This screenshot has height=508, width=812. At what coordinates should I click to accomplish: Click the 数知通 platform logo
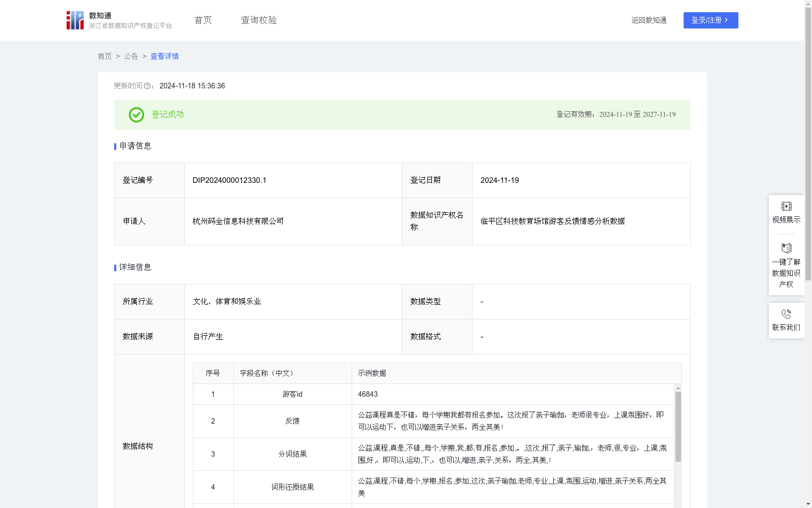(119, 20)
